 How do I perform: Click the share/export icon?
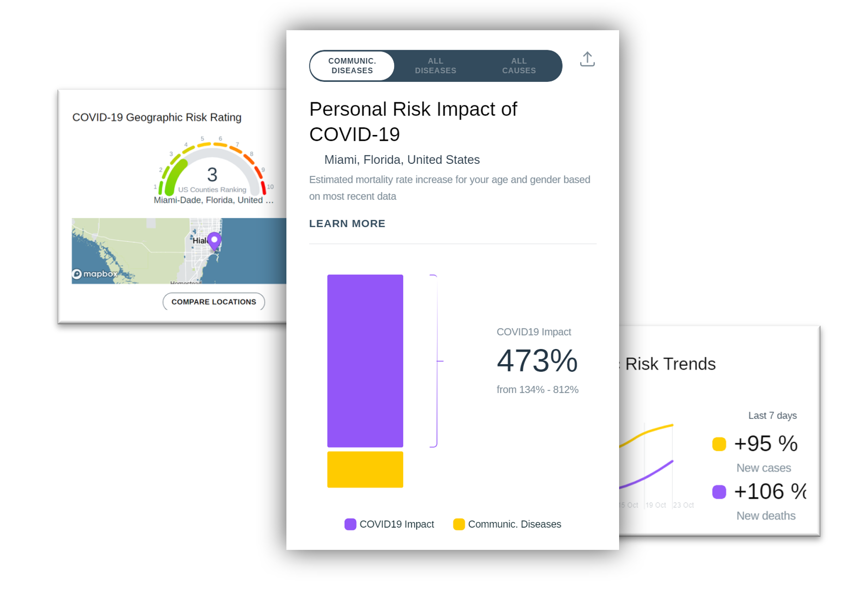(587, 59)
